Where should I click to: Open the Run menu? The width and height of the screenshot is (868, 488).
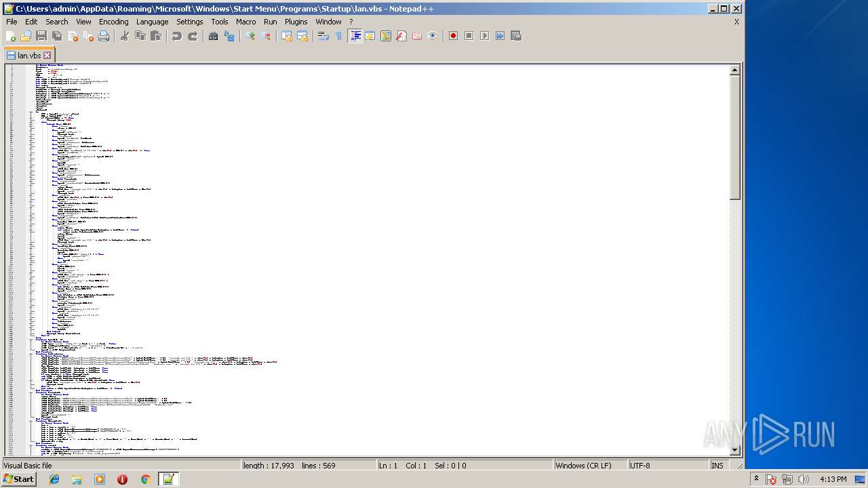pyautogui.click(x=271, y=22)
